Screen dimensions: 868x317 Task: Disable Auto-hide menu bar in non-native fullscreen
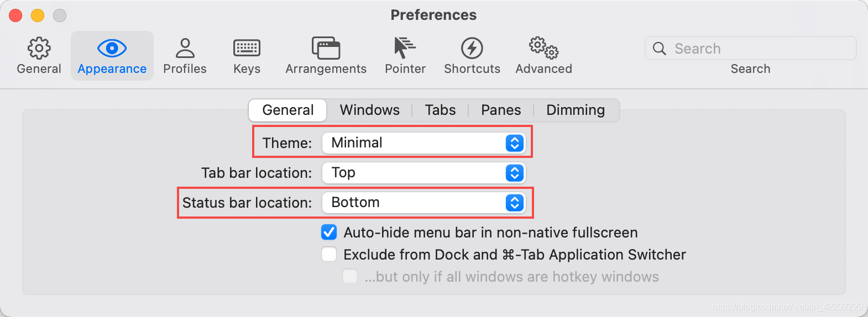pyautogui.click(x=329, y=232)
